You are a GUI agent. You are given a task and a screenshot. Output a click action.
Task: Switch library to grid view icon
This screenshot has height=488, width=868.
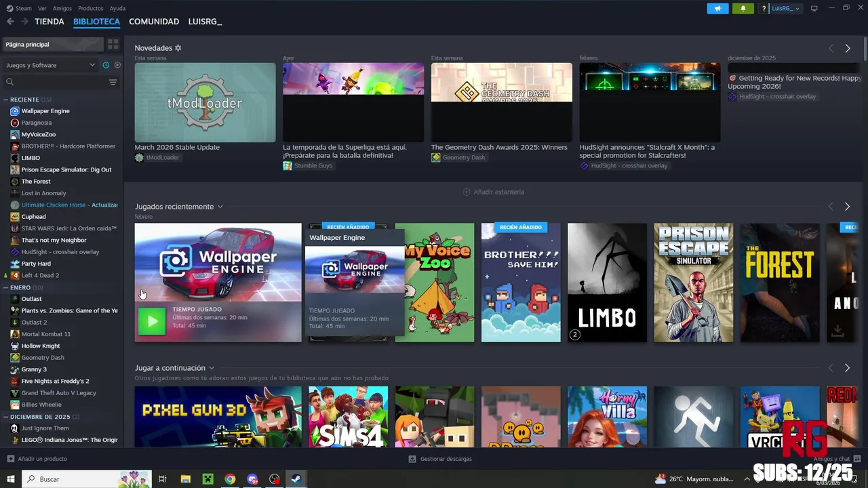pos(113,44)
